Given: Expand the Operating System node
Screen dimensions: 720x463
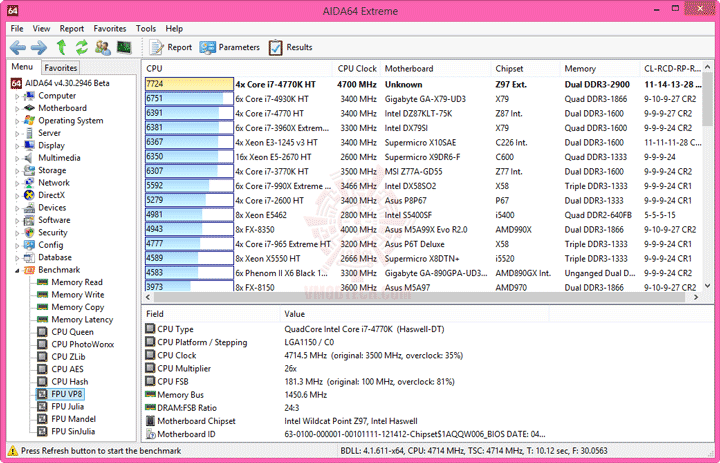Looking at the screenshot, I should [17, 121].
